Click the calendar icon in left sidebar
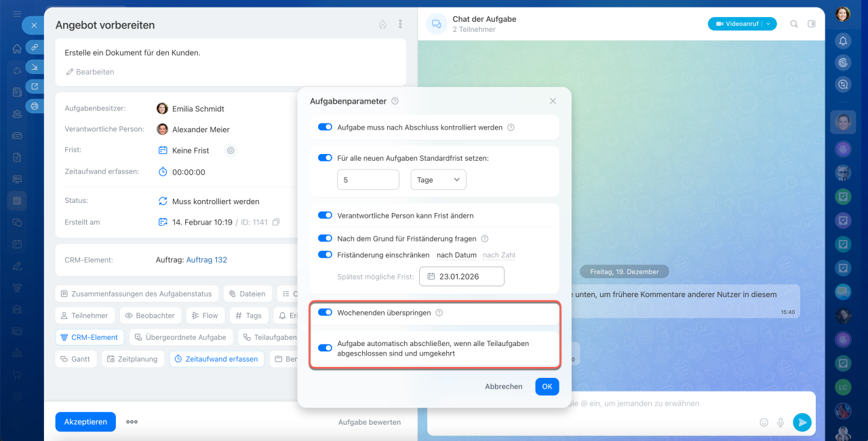 (x=17, y=244)
